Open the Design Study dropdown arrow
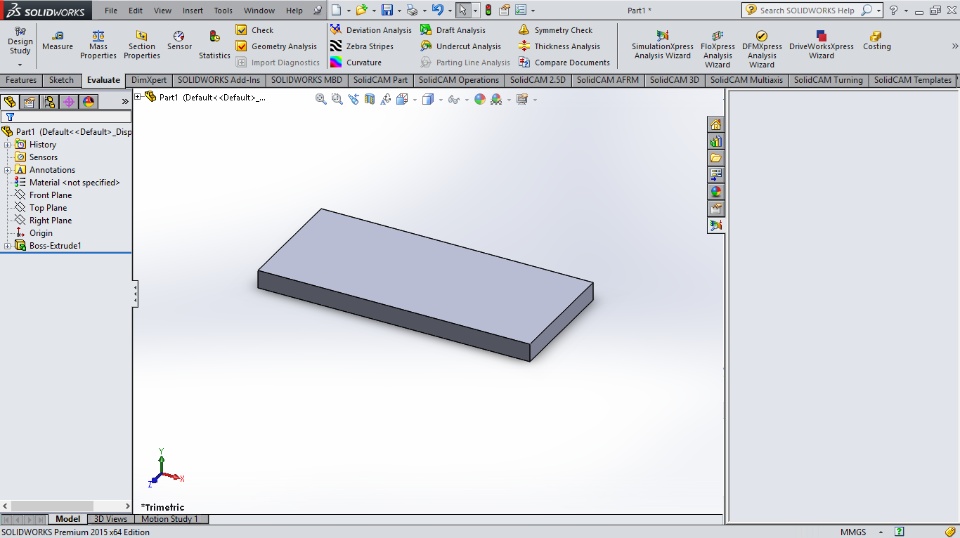 20,64
